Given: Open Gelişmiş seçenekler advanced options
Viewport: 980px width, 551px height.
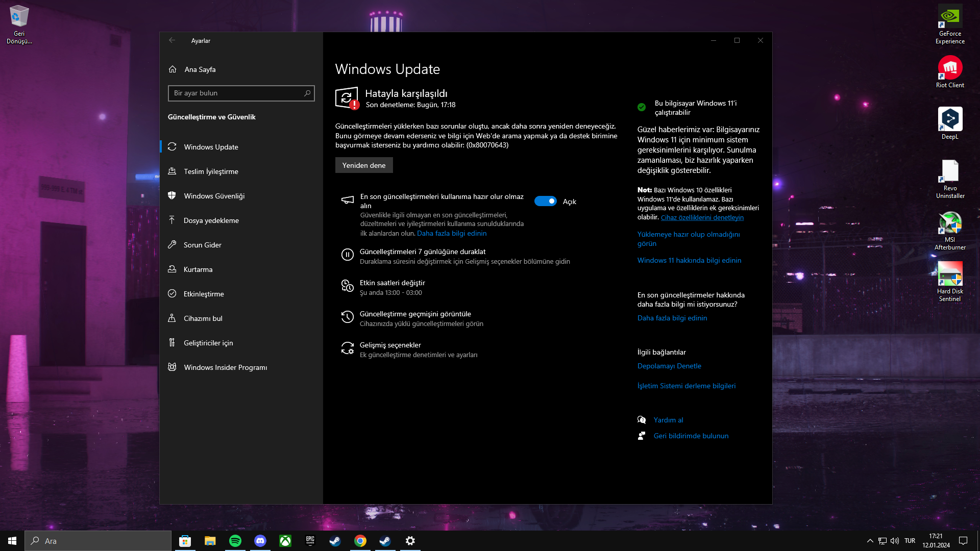Looking at the screenshot, I should (x=390, y=345).
